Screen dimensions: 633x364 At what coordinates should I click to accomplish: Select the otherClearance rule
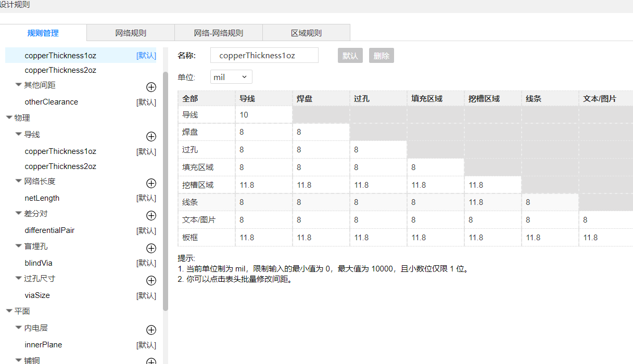(x=52, y=102)
